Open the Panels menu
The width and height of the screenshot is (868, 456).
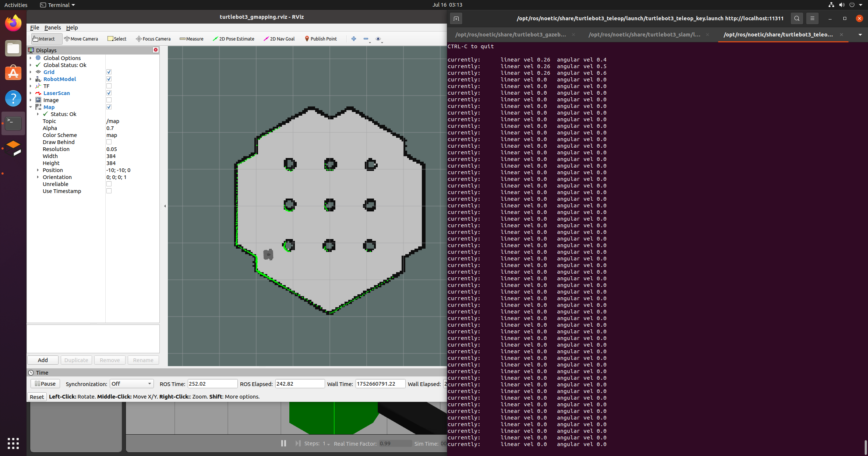coord(53,27)
